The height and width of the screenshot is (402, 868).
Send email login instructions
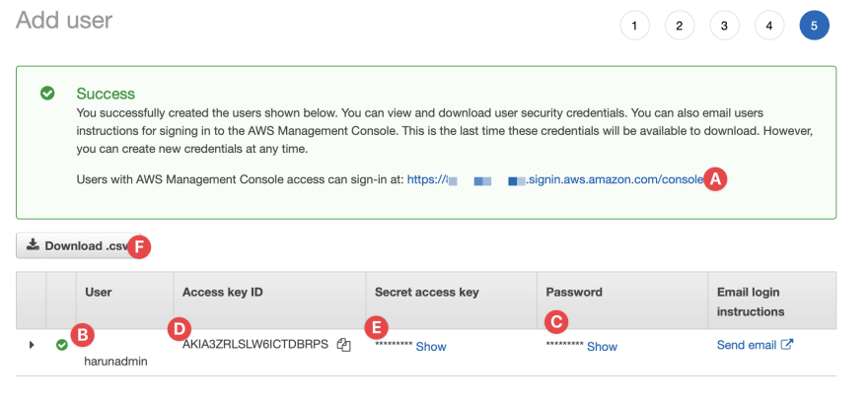(x=747, y=345)
